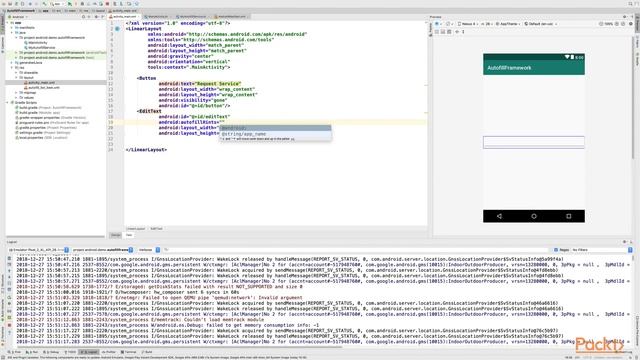The height and width of the screenshot is (360, 640).
Task: Expand the drawable folder
Action: click(x=16, y=73)
